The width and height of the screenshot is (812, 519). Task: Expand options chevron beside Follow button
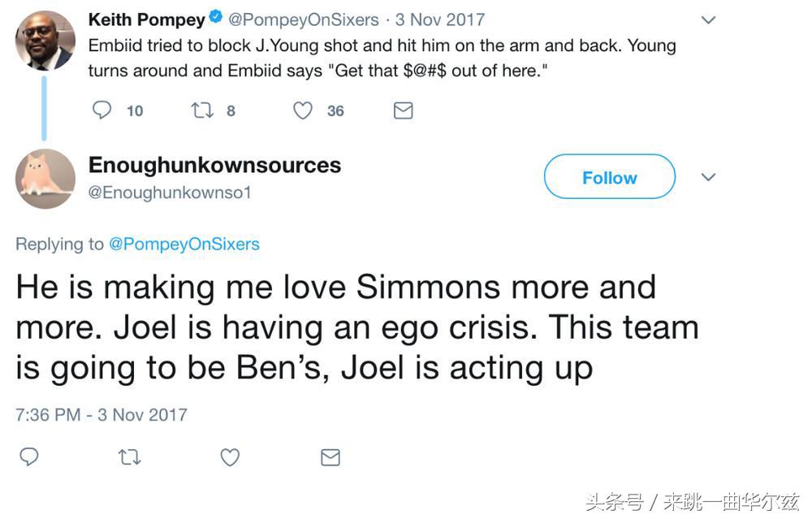(708, 177)
